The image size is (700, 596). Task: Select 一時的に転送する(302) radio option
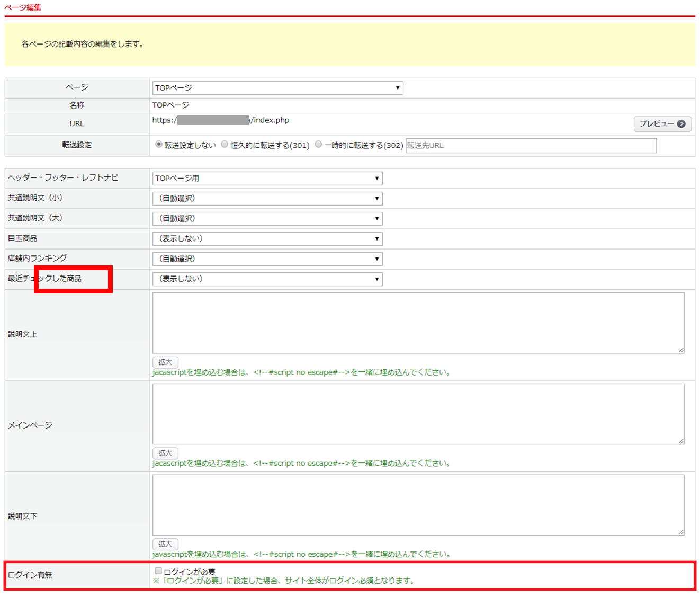tap(318, 145)
